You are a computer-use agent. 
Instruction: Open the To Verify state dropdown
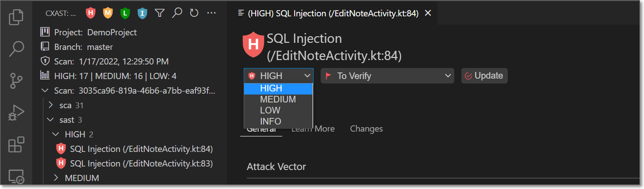387,76
